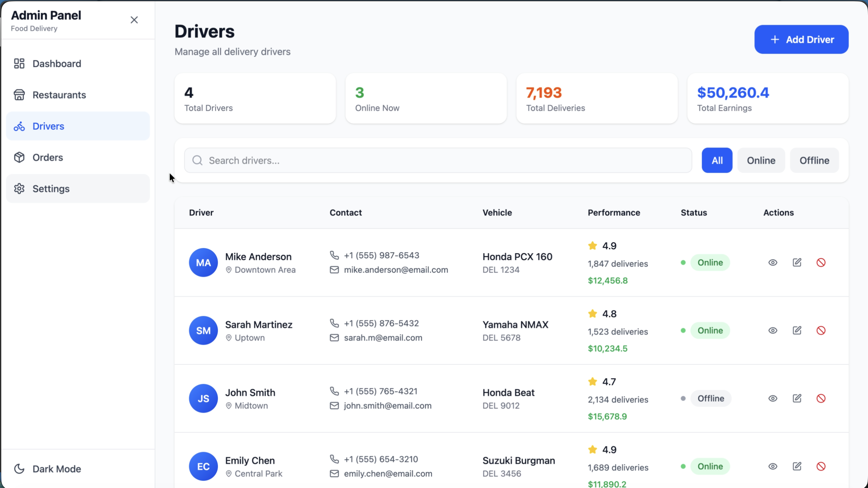Click Mike Anderson's email envelope icon
Viewport: 868px width, 488px height.
point(334,270)
